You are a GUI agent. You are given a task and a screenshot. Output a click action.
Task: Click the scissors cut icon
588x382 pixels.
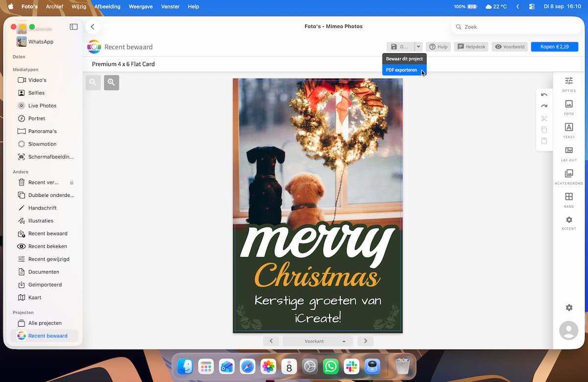pos(544,118)
